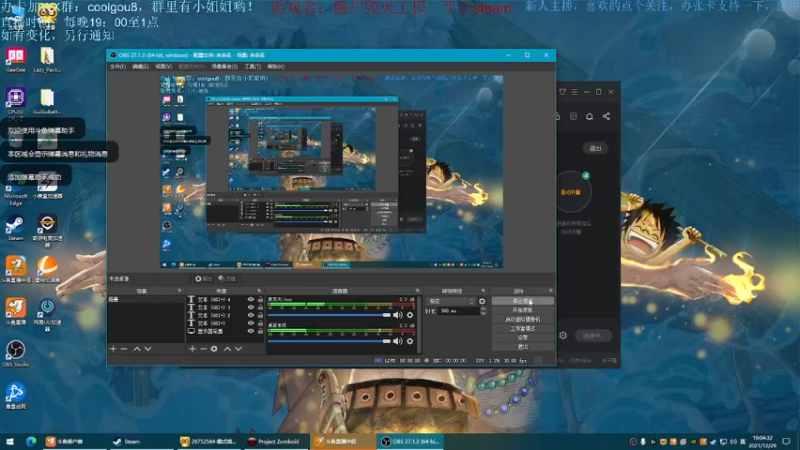Open Steam desktop shortcut

click(x=15, y=228)
